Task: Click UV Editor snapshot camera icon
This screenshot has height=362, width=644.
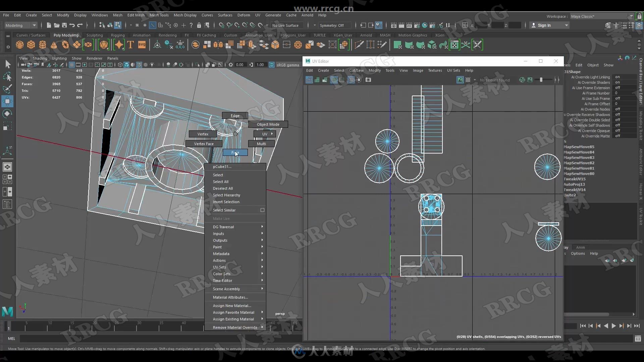Action: tap(368, 80)
